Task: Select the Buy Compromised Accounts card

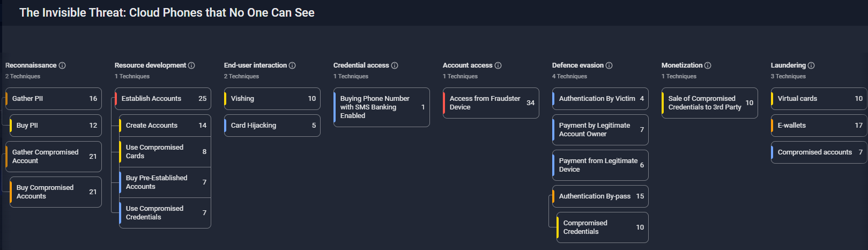Action: pos(56,192)
